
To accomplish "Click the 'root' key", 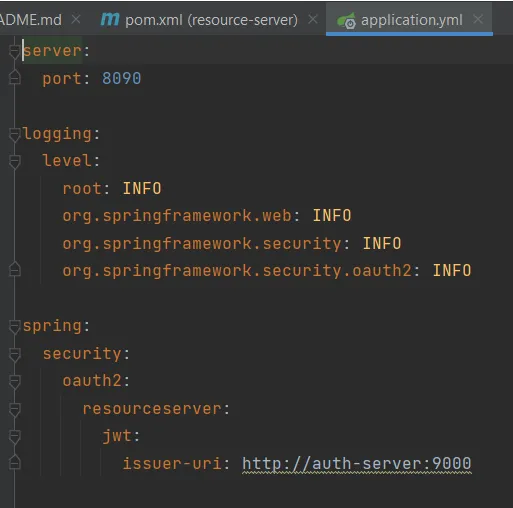I will point(82,189).
